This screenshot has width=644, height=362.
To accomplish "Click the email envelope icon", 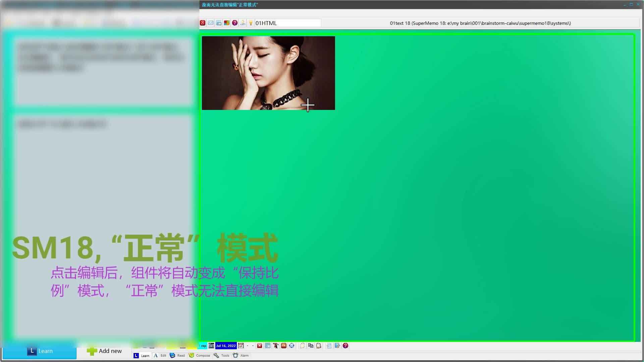I will [x=211, y=23].
